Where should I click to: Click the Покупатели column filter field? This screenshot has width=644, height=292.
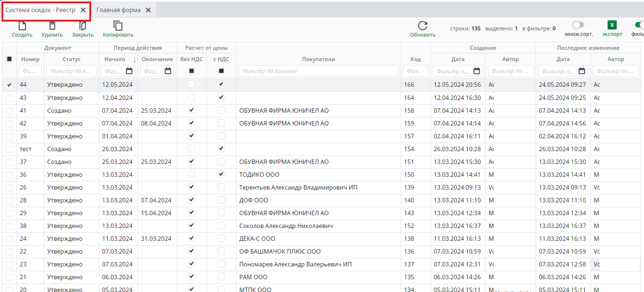click(318, 71)
